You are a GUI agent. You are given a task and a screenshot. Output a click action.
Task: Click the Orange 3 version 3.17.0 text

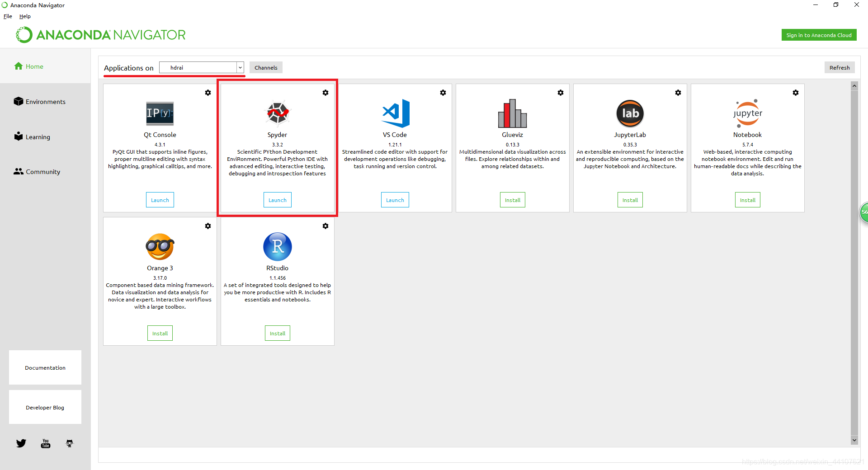tap(160, 278)
